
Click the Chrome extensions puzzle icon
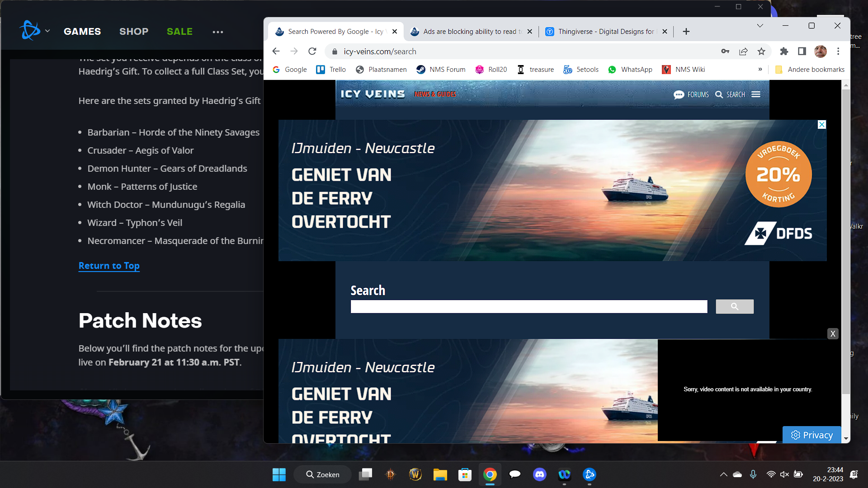pyautogui.click(x=784, y=52)
